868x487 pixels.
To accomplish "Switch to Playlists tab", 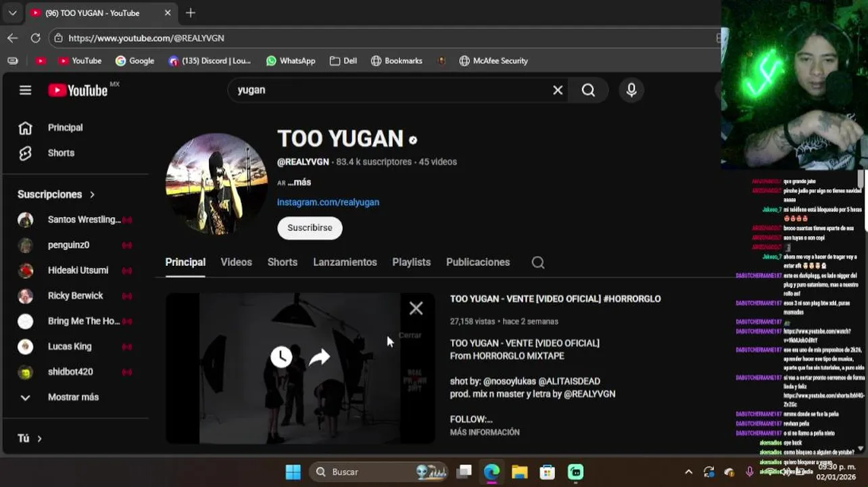I will [411, 262].
